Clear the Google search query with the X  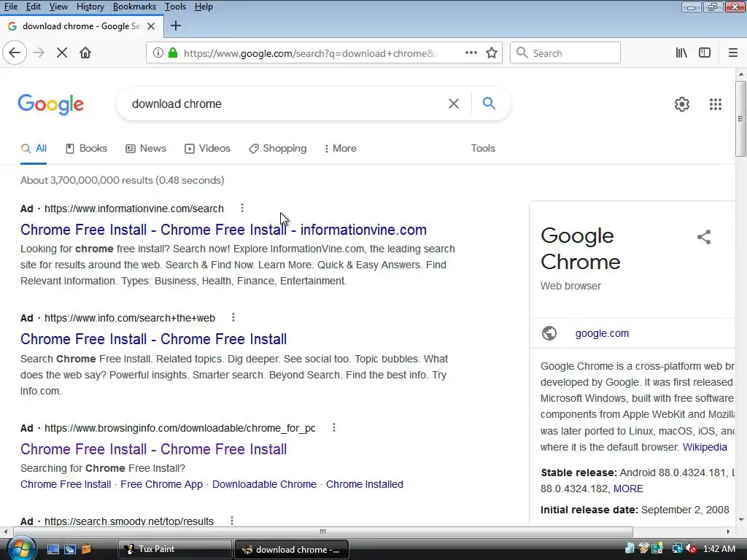tap(454, 104)
